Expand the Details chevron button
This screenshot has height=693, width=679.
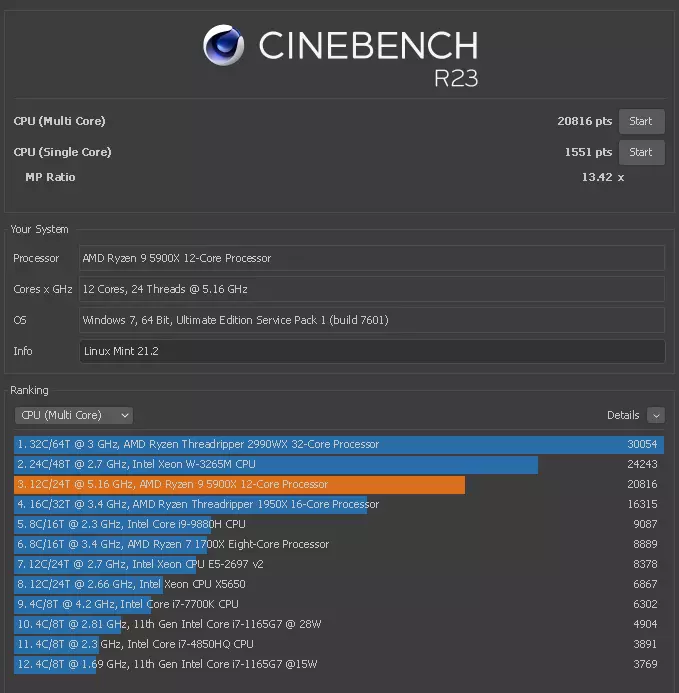pyautogui.click(x=656, y=415)
